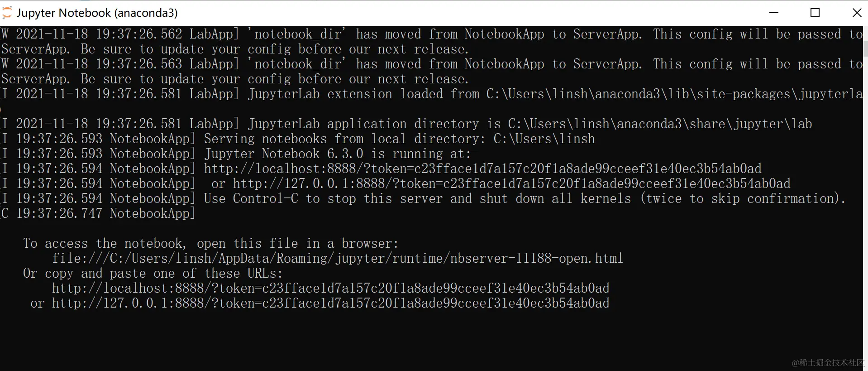Click the 'To access the notebook' instruction line
The width and height of the screenshot is (868, 371).
[x=211, y=243]
